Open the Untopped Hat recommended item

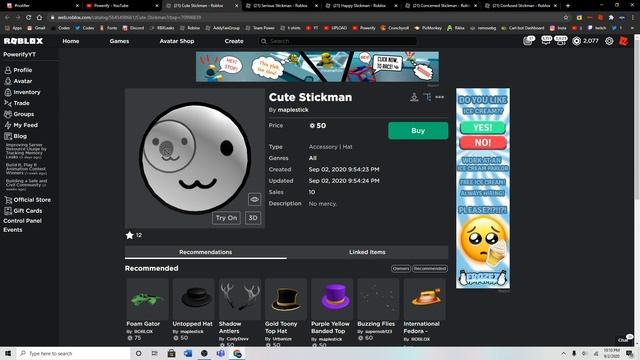[193, 309]
